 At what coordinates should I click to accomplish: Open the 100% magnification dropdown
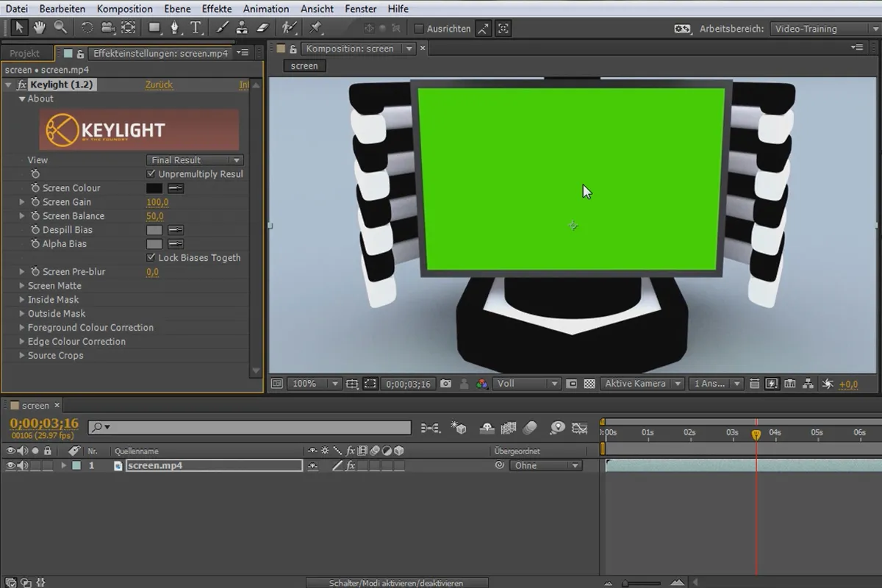pyautogui.click(x=314, y=384)
